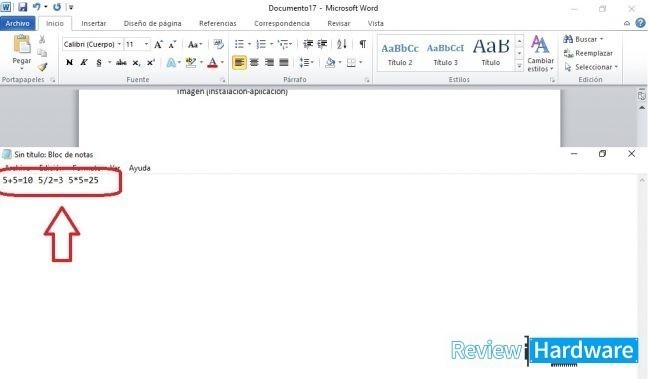Click the Word help question mark icon

[640, 23]
